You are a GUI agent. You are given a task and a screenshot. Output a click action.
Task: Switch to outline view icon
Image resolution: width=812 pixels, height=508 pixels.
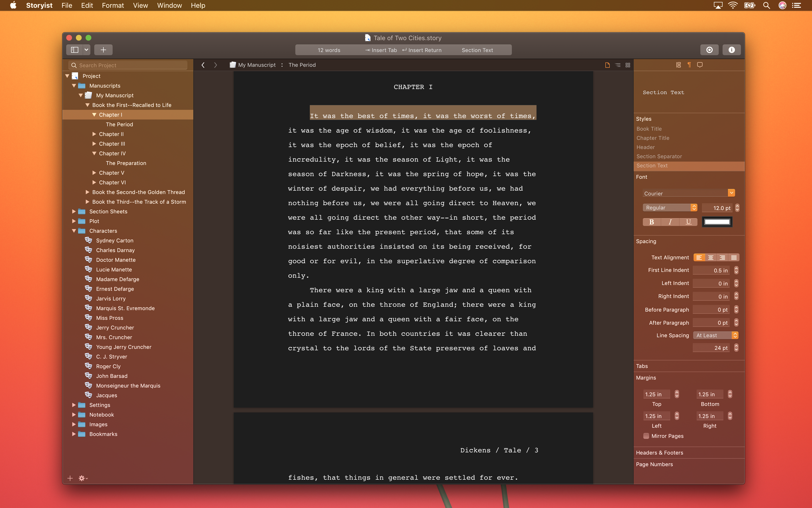pyautogui.click(x=618, y=65)
